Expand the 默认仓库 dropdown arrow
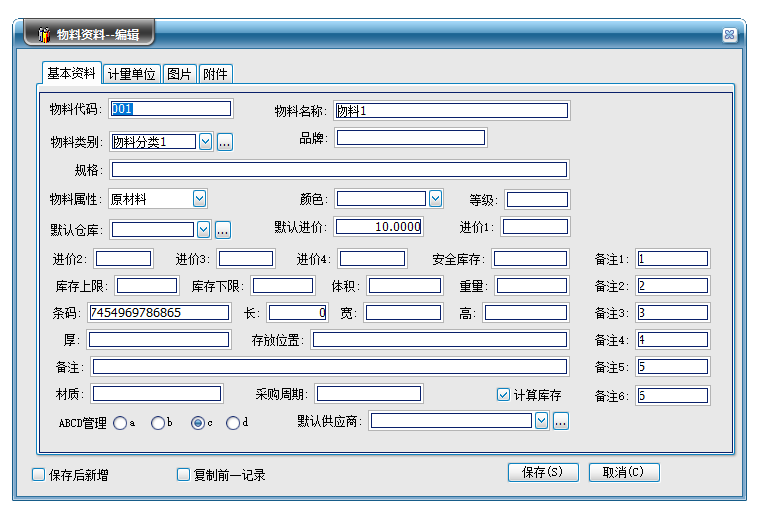 click(x=203, y=230)
